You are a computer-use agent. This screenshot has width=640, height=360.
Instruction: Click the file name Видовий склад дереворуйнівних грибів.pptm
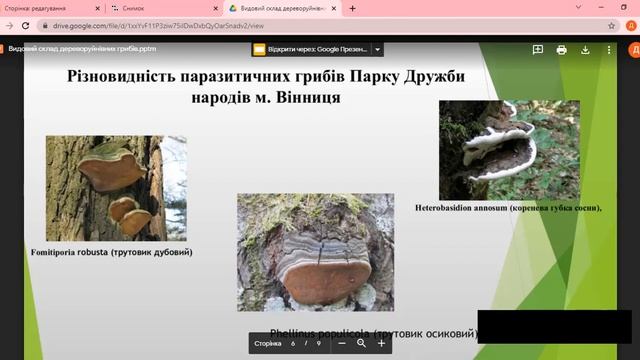[82, 49]
